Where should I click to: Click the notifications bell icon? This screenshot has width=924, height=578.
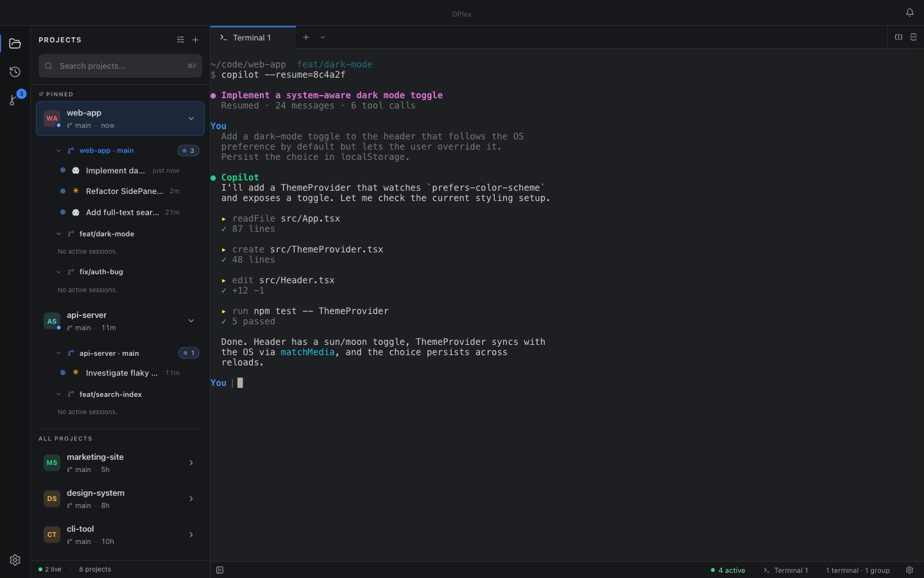pyautogui.click(x=909, y=12)
